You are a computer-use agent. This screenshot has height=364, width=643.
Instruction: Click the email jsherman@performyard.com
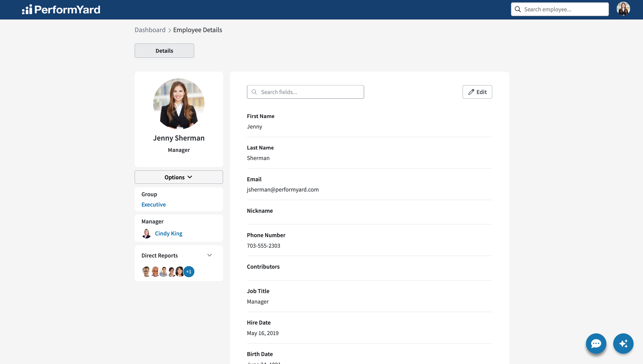283,190
